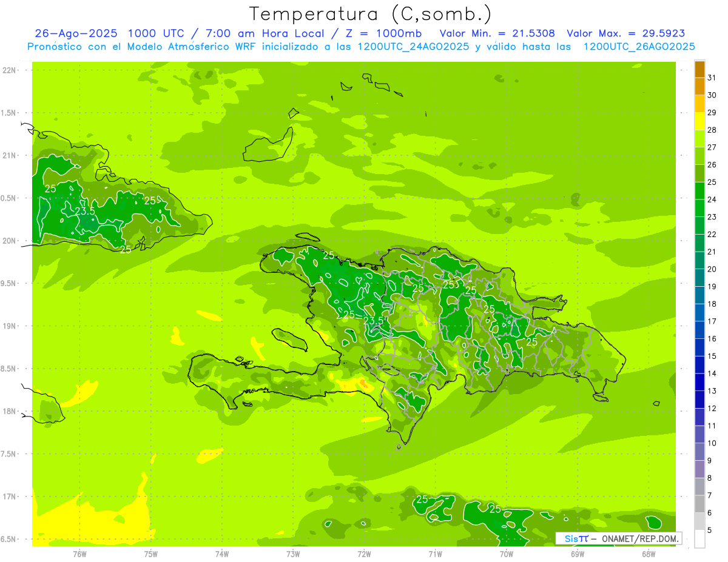The image size is (728, 562).
Task: Select the date text "26-Ago-2025"
Action: tap(77, 33)
